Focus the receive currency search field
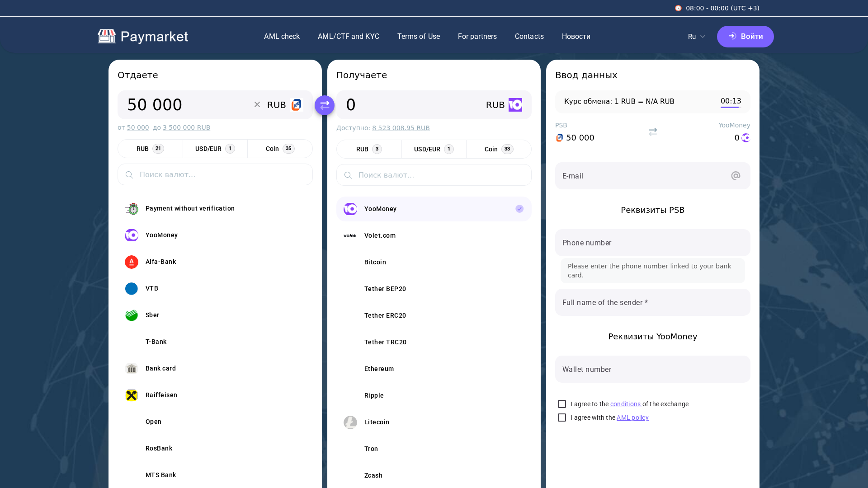Image resolution: width=868 pixels, height=488 pixels. pyautogui.click(x=434, y=175)
